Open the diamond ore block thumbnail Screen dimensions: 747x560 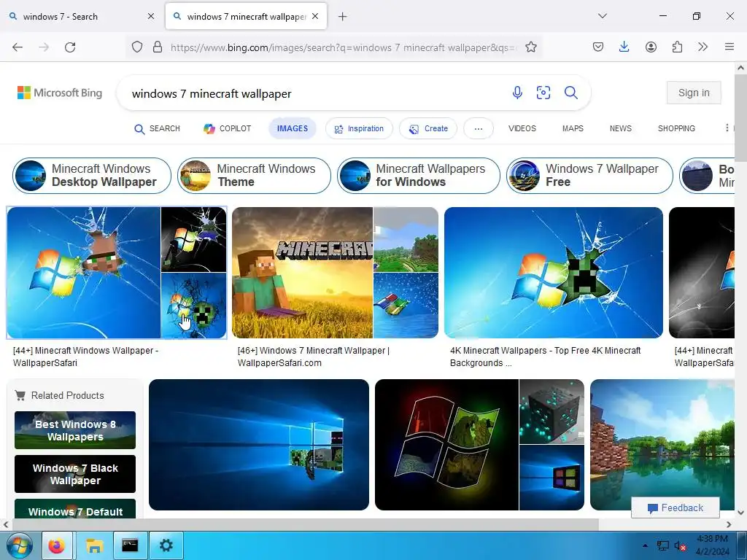coord(551,411)
